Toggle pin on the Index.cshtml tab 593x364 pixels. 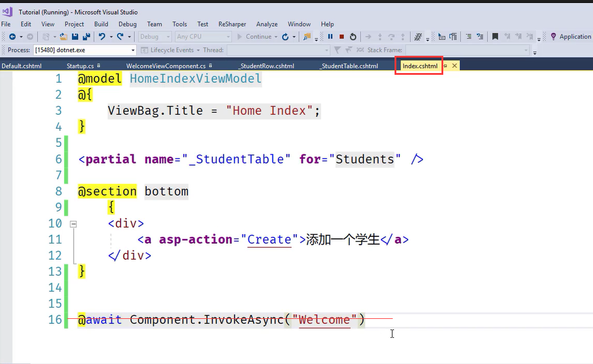[x=446, y=66]
